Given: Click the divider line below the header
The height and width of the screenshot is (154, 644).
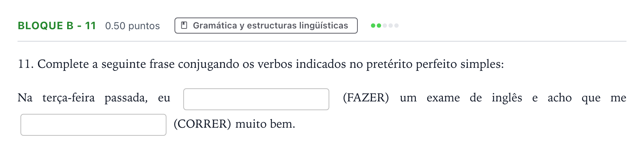Looking at the screenshot, I should 322,41.
